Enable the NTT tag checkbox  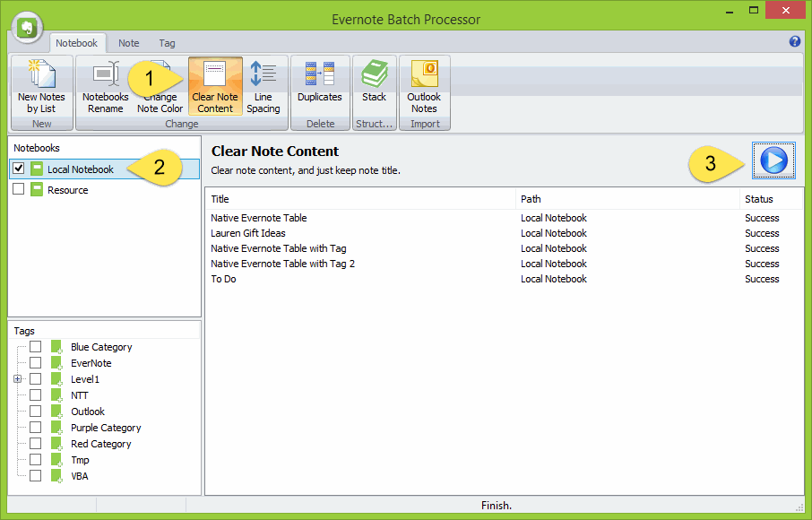35,394
